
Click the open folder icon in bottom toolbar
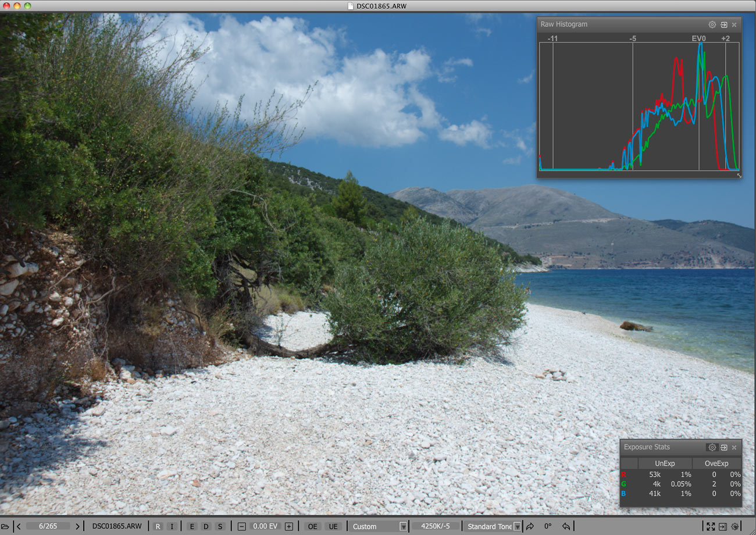(5, 526)
